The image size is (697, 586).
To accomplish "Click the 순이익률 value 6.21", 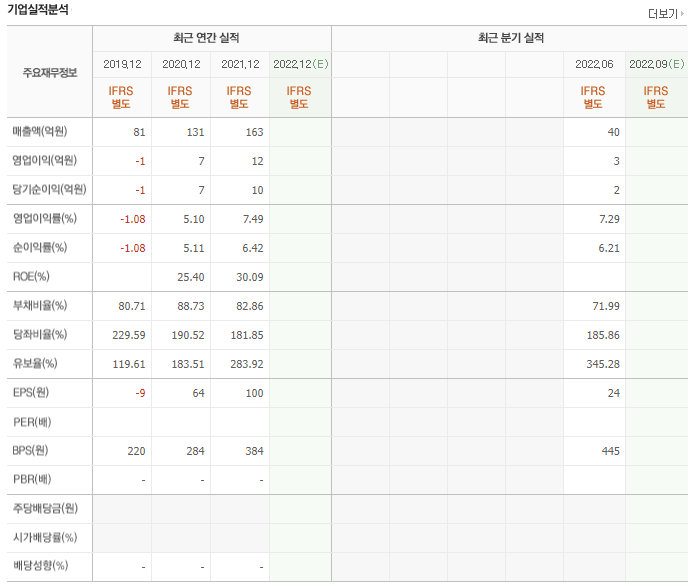I will [x=609, y=248].
